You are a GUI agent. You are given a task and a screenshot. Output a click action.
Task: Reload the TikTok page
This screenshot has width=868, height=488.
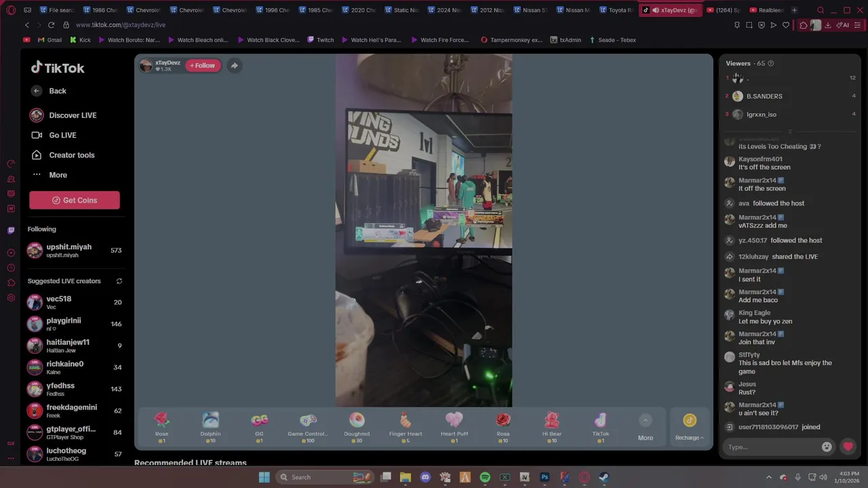click(51, 25)
